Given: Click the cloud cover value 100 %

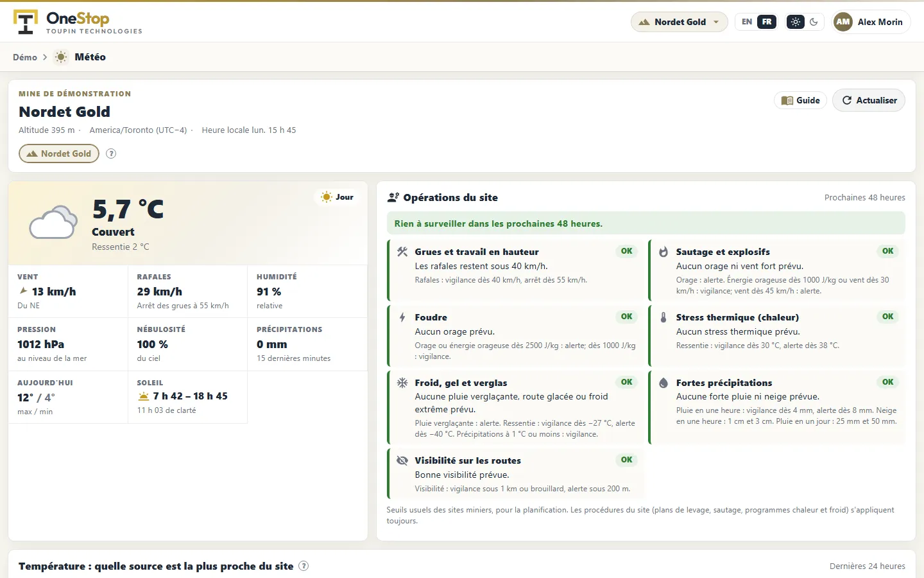Looking at the screenshot, I should click(152, 344).
